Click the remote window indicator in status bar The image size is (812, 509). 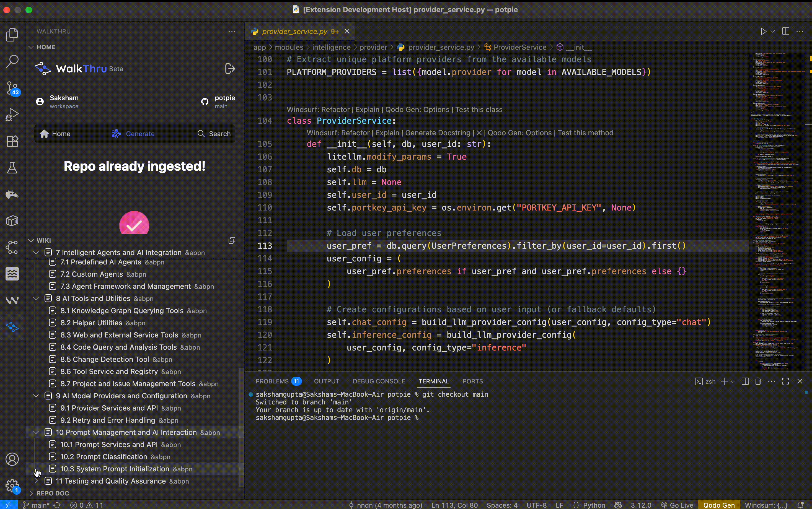8,505
